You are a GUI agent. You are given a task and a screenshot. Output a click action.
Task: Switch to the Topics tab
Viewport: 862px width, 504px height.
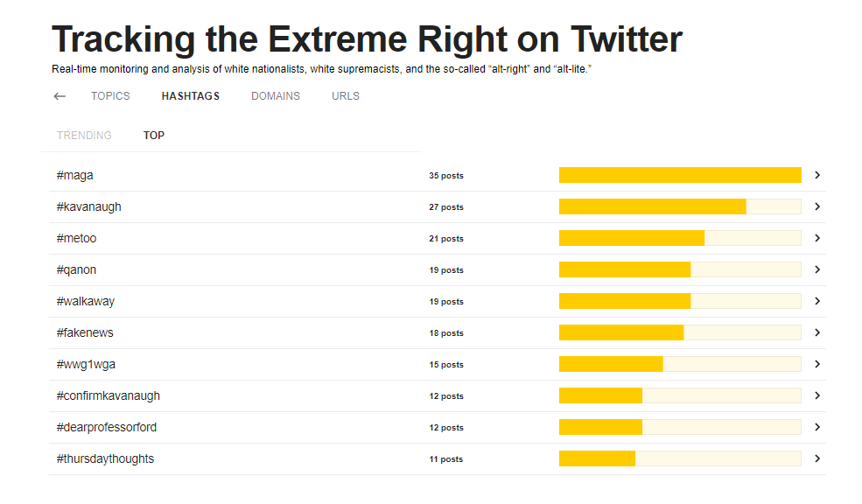pyautogui.click(x=110, y=96)
